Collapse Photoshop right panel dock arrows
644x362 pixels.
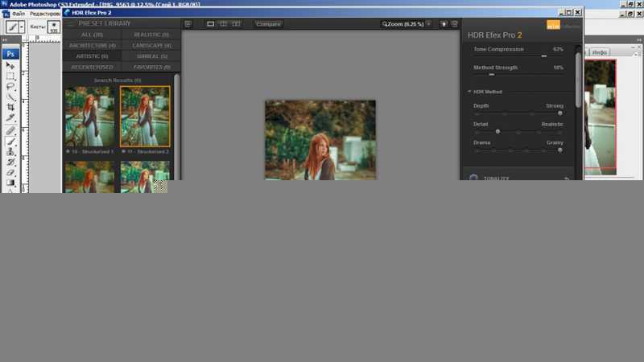pos(638,39)
